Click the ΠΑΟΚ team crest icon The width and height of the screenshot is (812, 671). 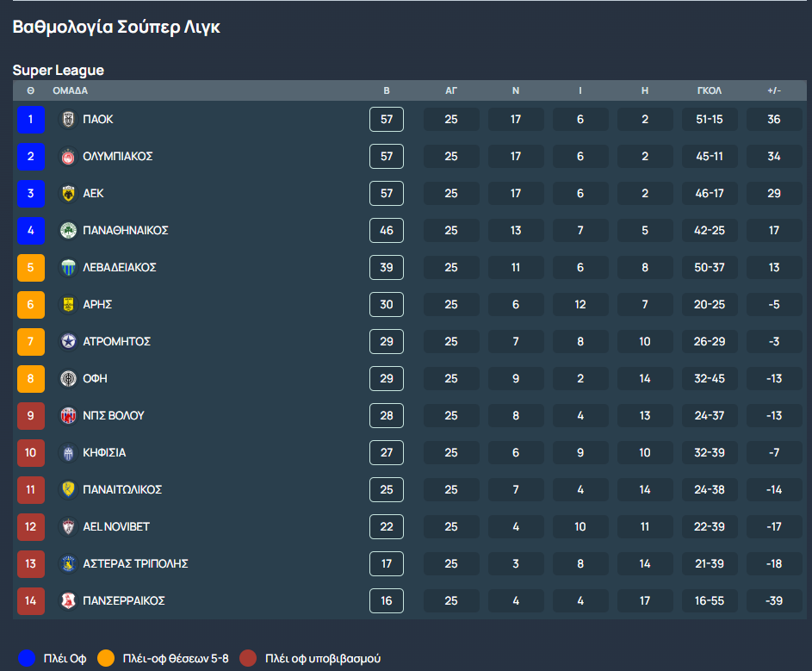(x=68, y=120)
